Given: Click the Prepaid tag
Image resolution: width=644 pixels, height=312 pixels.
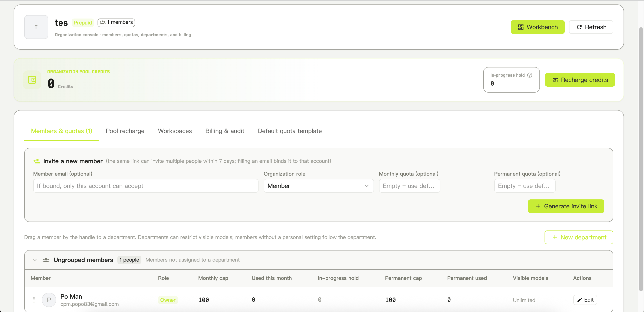Looking at the screenshot, I should click(x=82, y=23).
